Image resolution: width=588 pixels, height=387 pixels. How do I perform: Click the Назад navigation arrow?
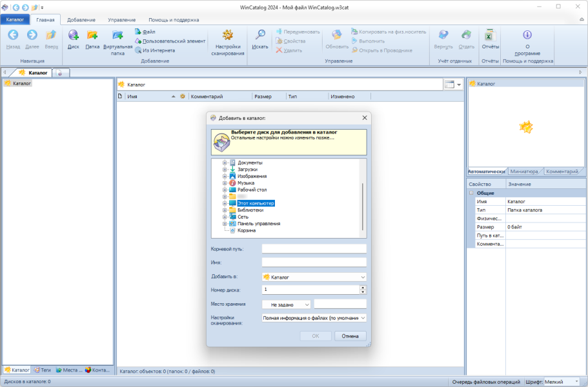click(13, 35)
